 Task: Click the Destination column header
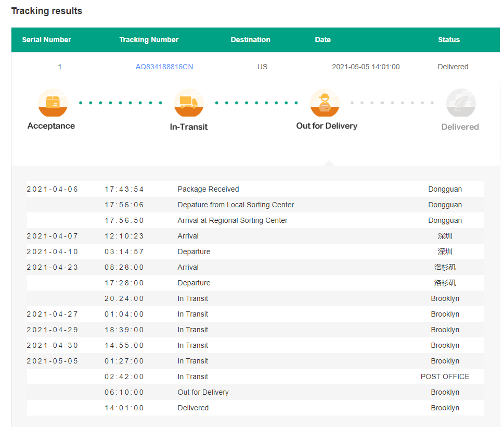[x=250, y=40]
